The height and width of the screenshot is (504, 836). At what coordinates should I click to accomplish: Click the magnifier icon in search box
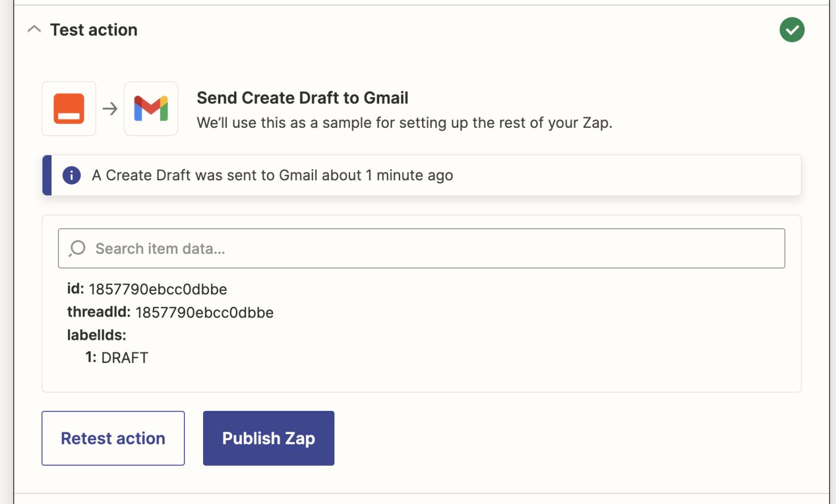[x=77, y=248]
